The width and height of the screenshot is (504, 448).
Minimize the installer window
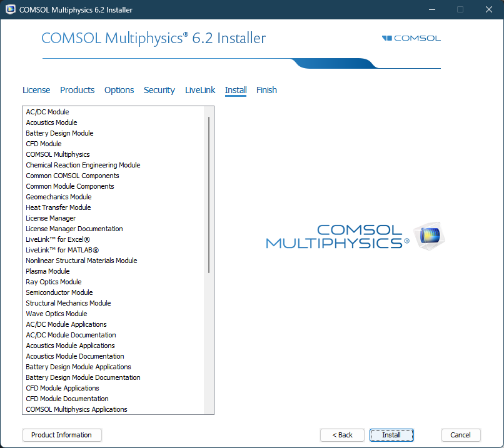click(x=431, y=9)
